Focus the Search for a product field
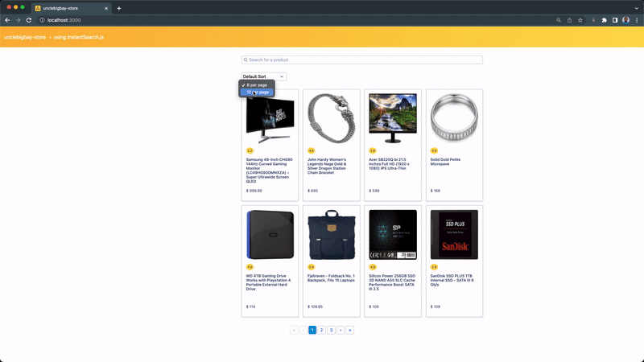This screenshot has height=362, width=644. click(x=361, y=60)
